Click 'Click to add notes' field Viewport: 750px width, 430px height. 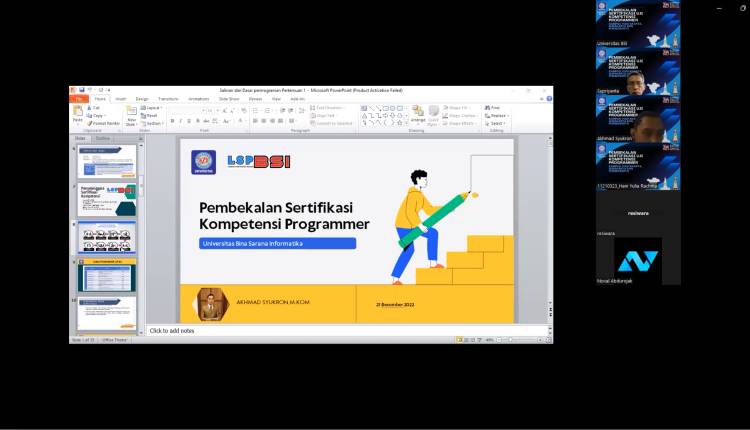(348, 331)
